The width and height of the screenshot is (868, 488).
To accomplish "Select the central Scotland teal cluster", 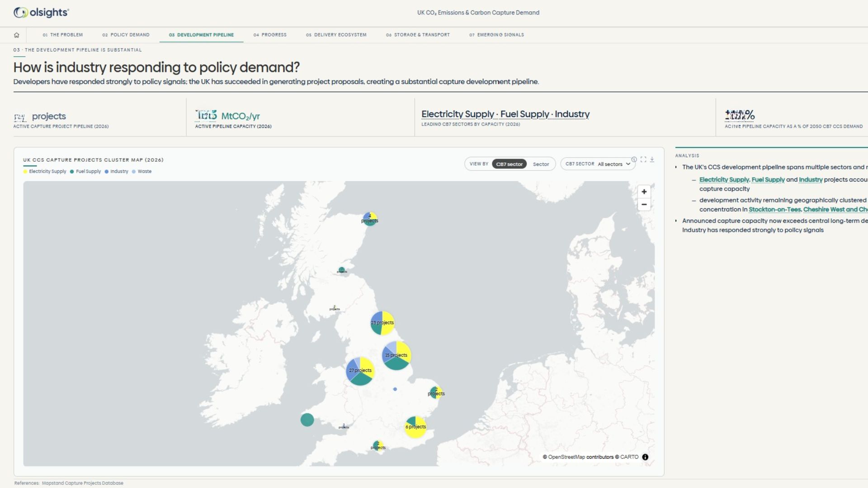I will tap(342, 270).
